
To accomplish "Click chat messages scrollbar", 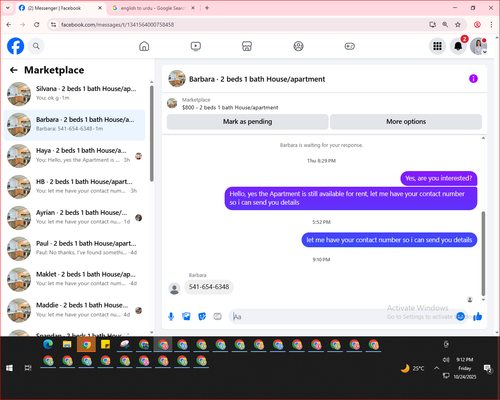I will (483, 253).
